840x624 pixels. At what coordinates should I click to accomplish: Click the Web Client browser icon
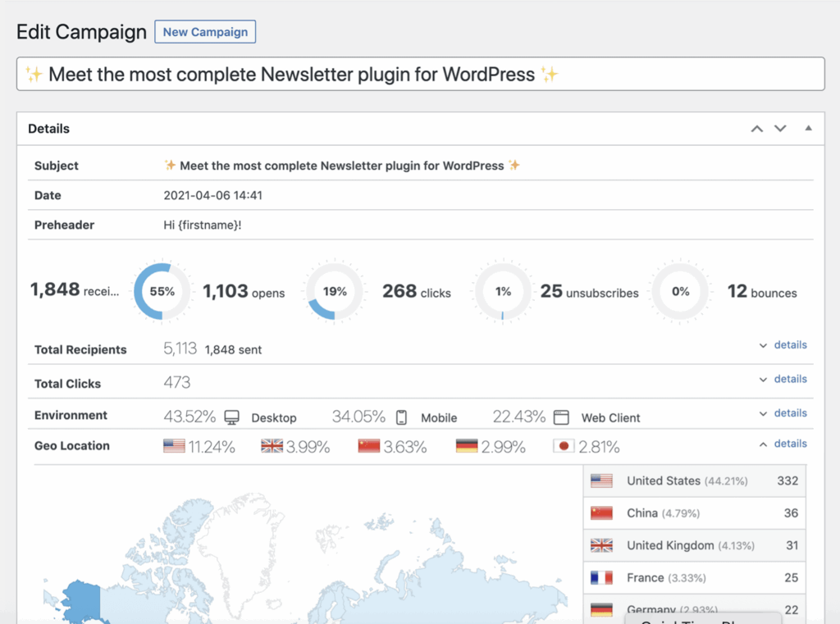561,417
